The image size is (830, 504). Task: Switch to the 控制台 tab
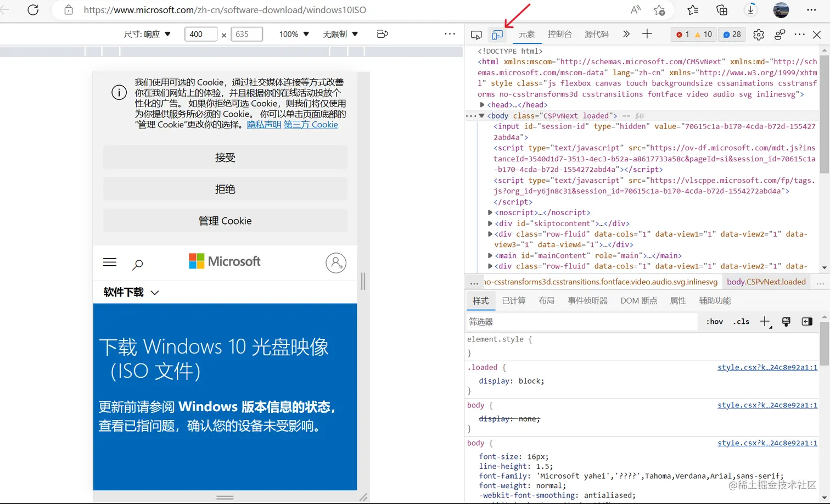pos(560,34)
